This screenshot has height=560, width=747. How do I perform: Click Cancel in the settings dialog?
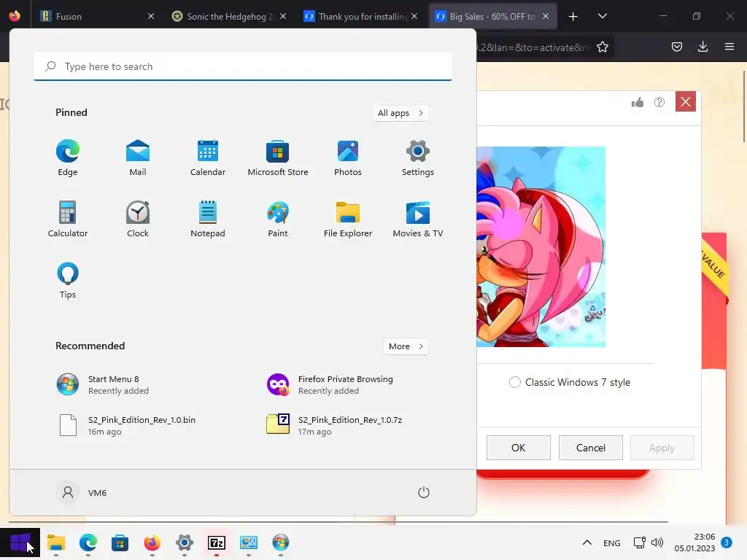pos(591,448)
